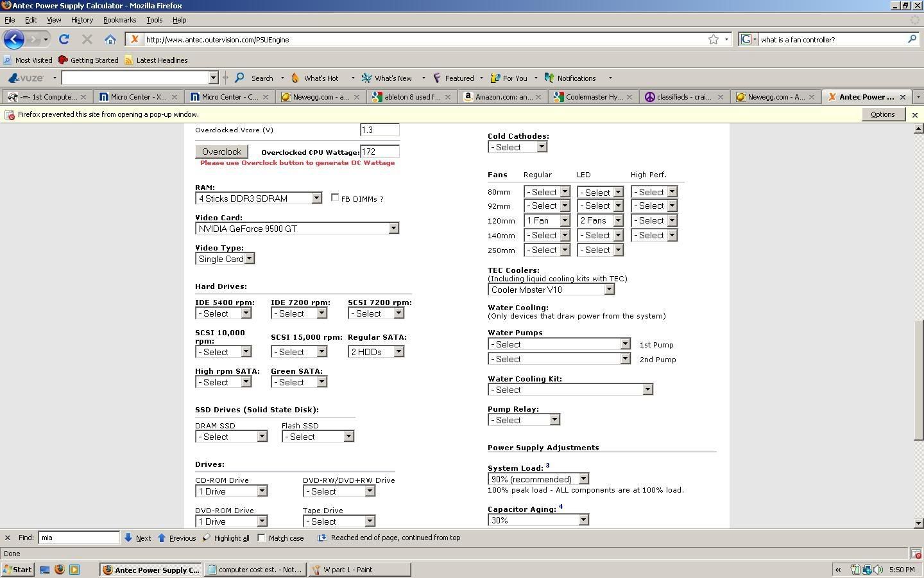Click the Windows Start button

[x=17, y=569]
